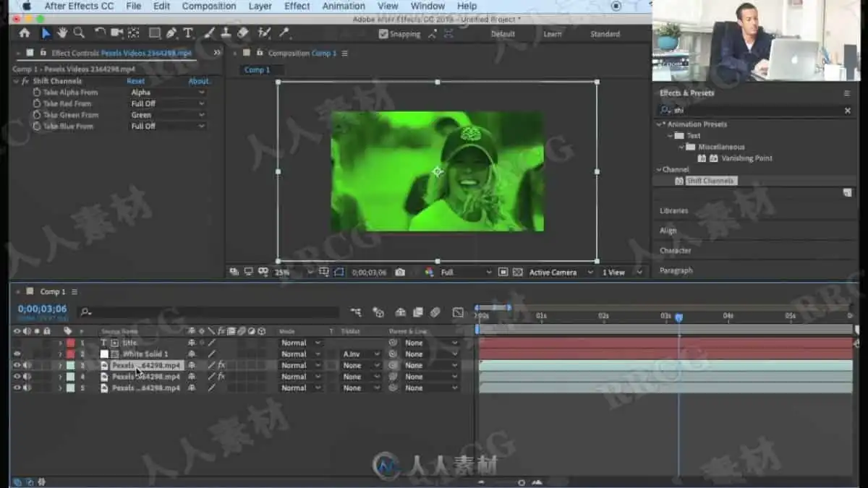Screen dimensions: 868x488
Task: Open Take Blue From dropdown
Action: pos(168,127)
